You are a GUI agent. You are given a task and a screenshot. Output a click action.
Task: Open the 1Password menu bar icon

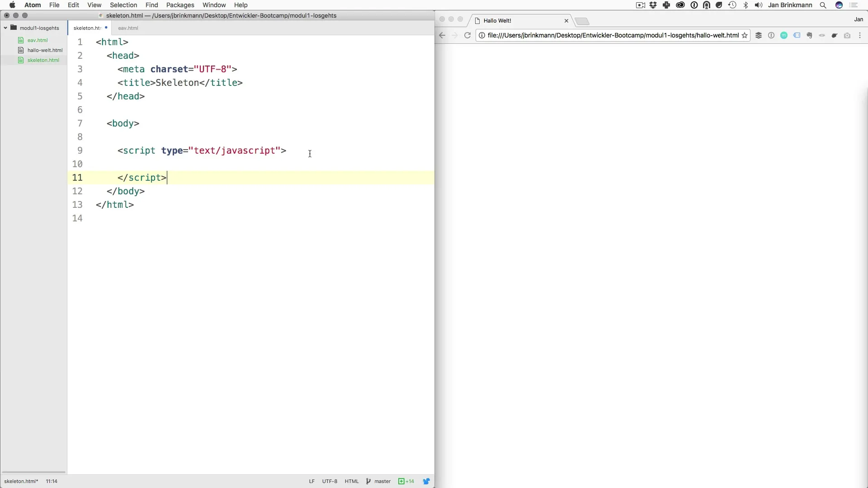click(x=694, y=5)
